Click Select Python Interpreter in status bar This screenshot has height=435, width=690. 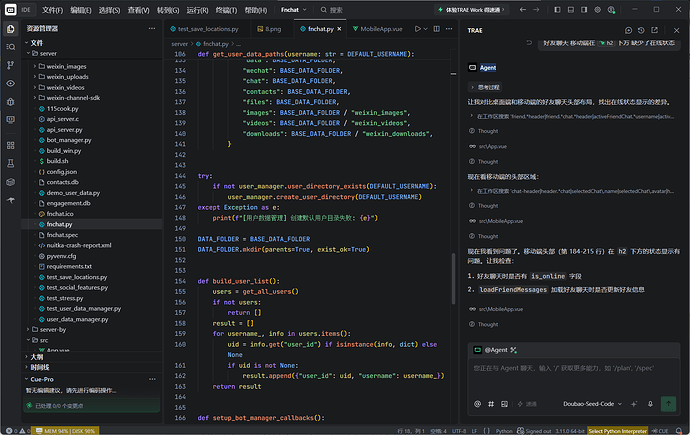tap(617, 431)
